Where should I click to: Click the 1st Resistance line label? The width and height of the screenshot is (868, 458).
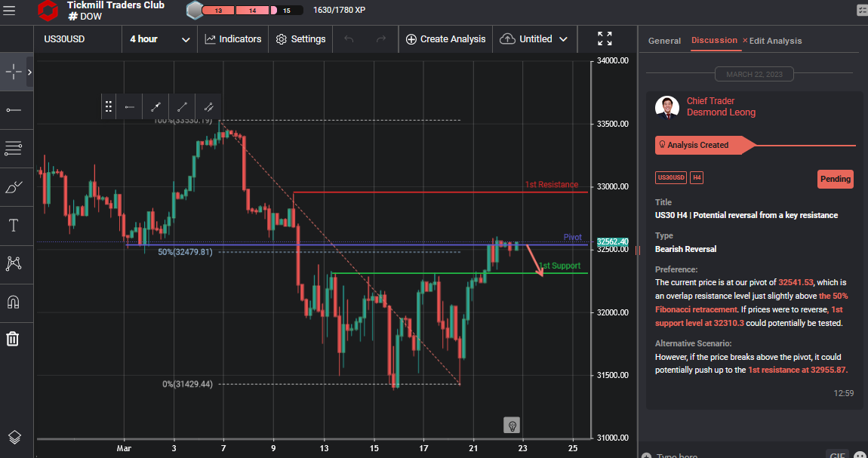coord(551,185)
